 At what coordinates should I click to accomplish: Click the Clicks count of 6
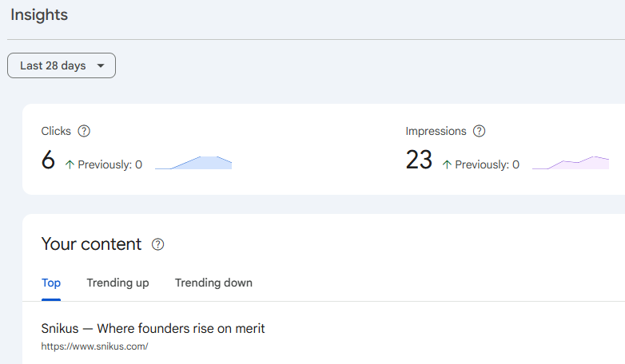(48, 160)
